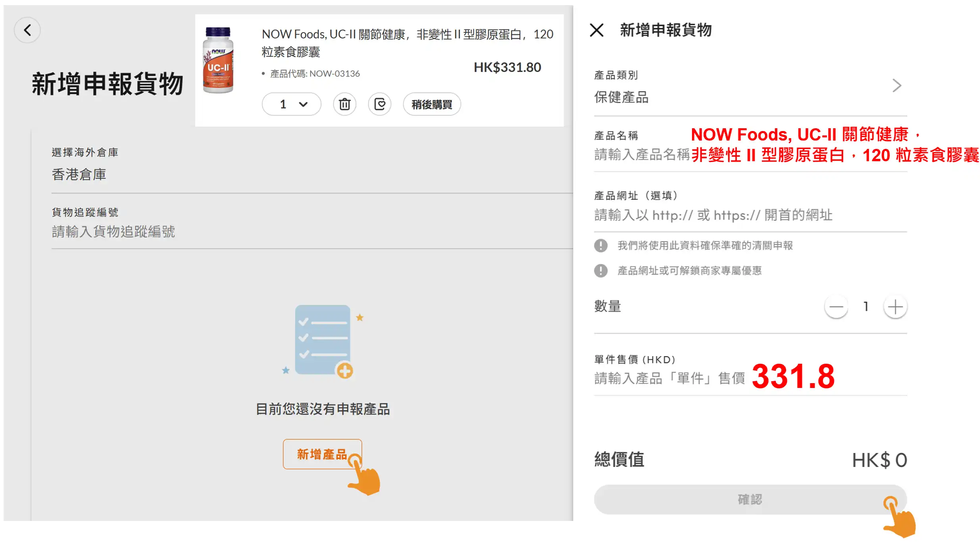The image size is (980, 542).
Task: Click the 新增產品 button
Action: coord(322,454)
